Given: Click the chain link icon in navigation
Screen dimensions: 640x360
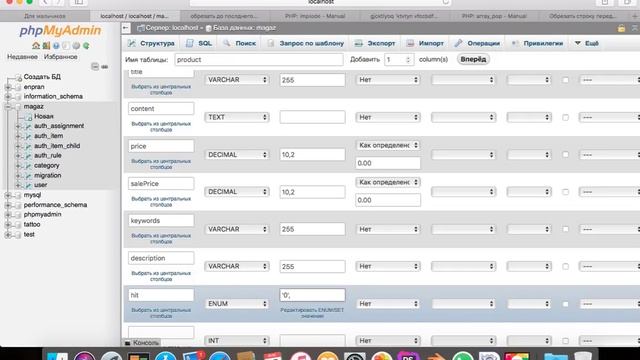Looking at the screenshot, I should pyautogui.click(x=104, y=67).
